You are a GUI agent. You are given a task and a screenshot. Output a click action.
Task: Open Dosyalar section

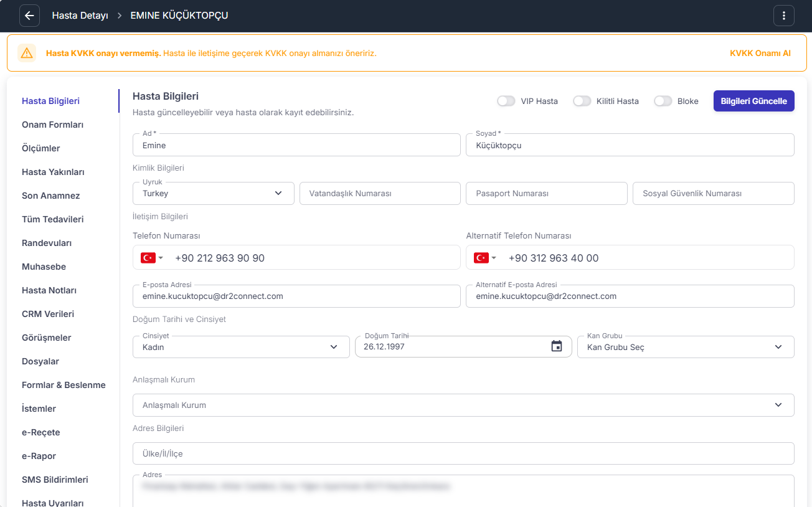[40, 361]
